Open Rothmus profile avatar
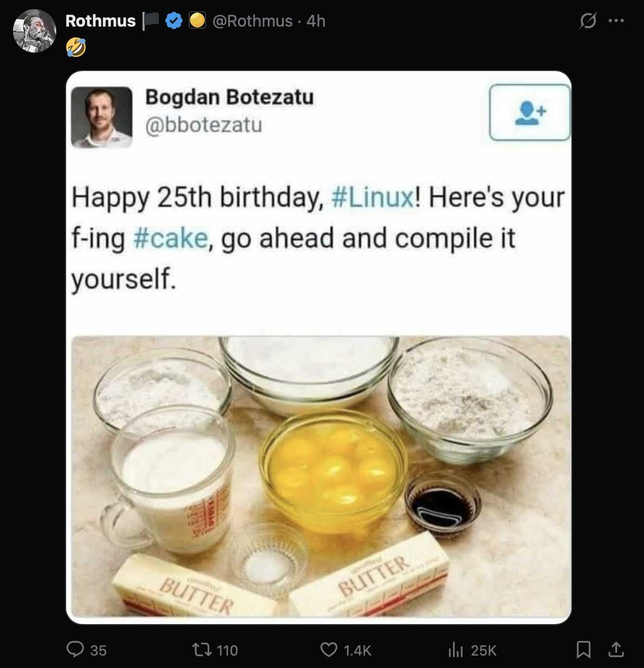This screenshot has width=644, height=668. (x=34, y=31)
